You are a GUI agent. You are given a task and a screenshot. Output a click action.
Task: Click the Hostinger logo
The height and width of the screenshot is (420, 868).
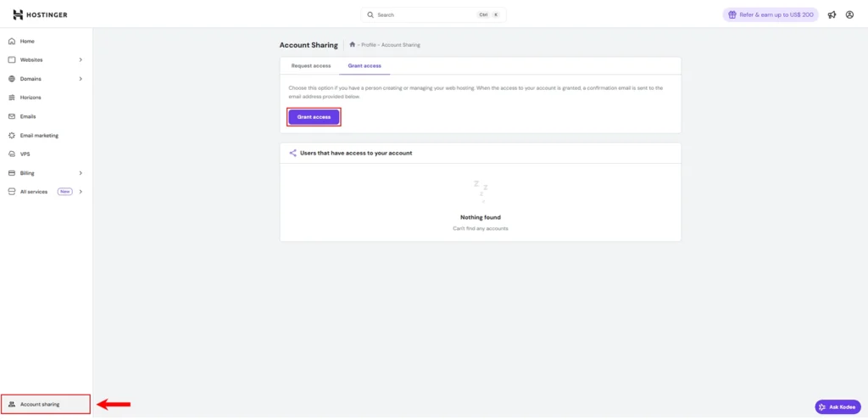(x=40, y=14)
